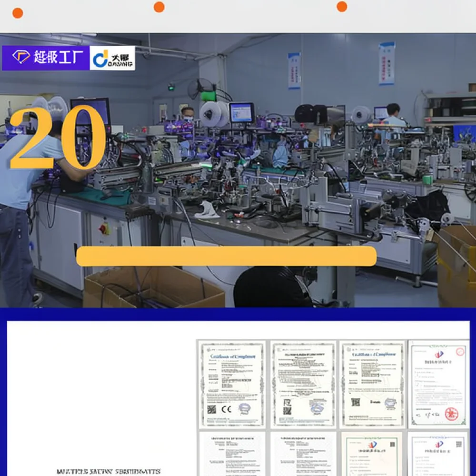Click the lit monitor screen above the machines
The image size is (476, 476).
242,113
